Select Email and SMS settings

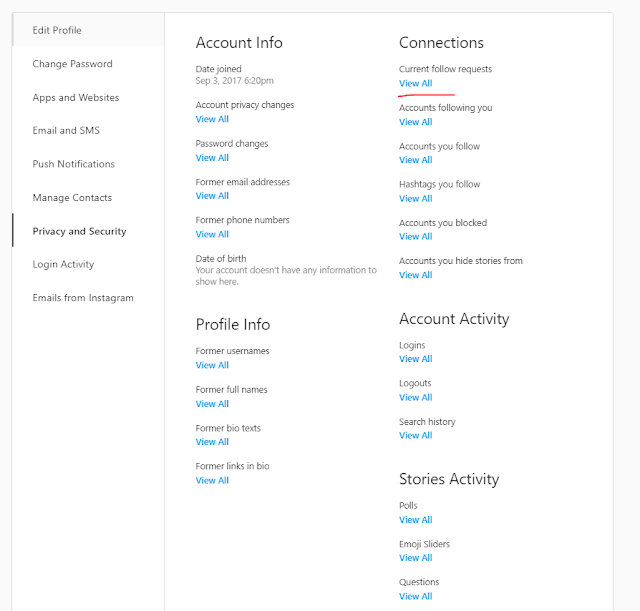[x=66, y=130]
